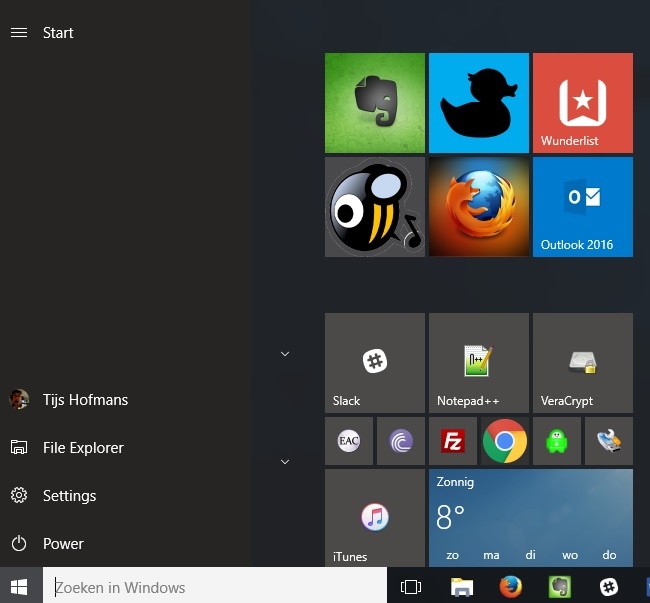
Task: Open the EAC small tile
Action: coord(349,441)
